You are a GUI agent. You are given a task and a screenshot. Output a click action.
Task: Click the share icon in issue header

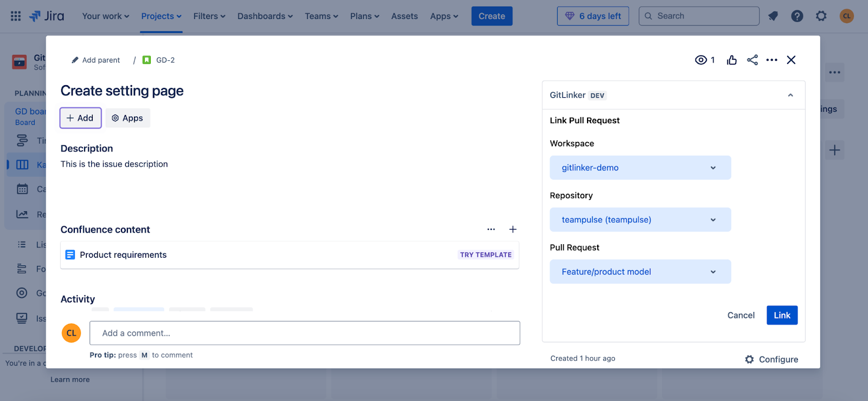point(752,60)
